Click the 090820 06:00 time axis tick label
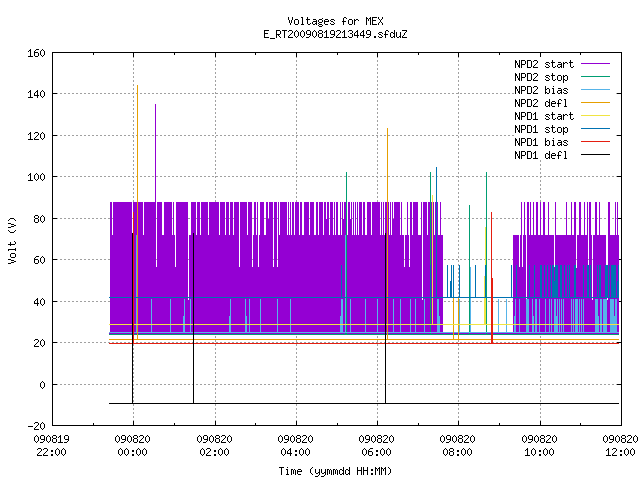The image size is (640, 480). coord(376,446)
